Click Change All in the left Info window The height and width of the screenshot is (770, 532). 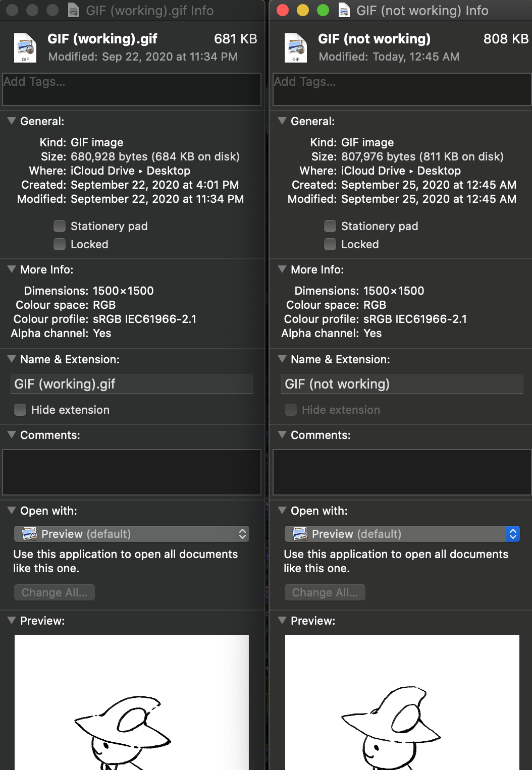coord(54,592)
